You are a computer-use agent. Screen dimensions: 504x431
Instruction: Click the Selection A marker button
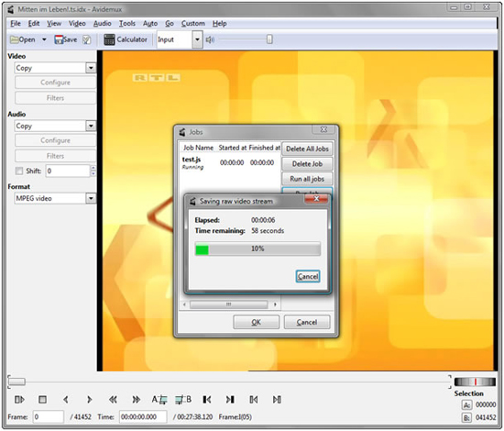[466, 404]
